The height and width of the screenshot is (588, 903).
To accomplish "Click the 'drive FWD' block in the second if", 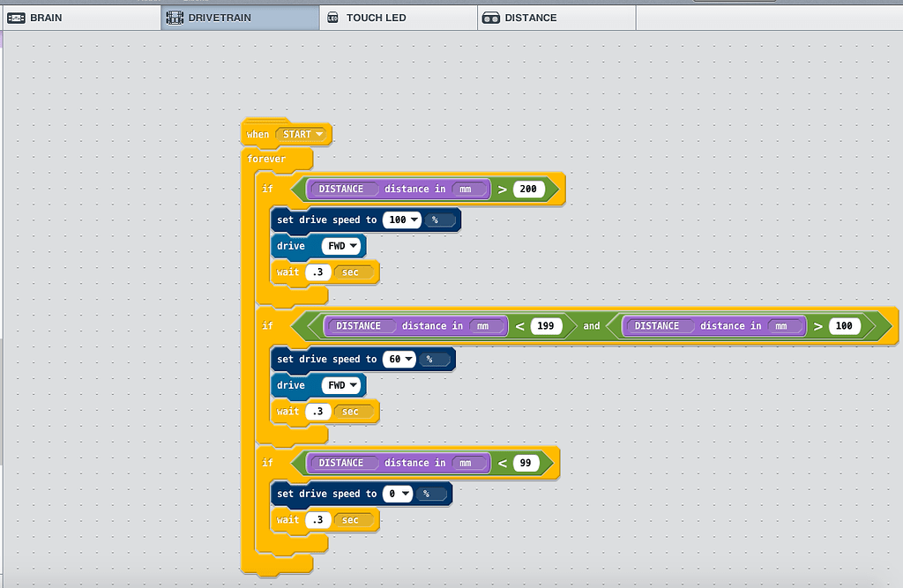I will pos(291,385).
